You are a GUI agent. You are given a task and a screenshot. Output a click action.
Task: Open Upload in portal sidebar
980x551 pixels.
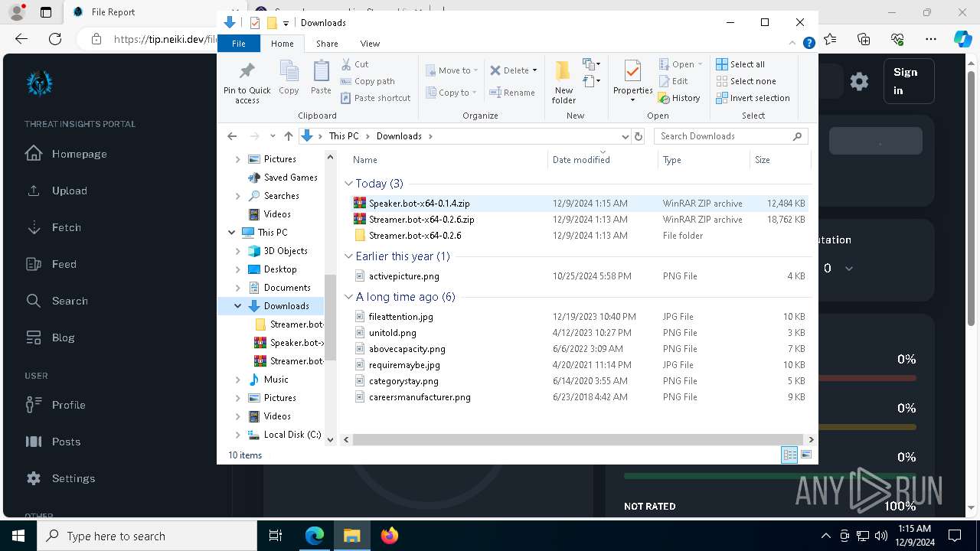[69, 191]
